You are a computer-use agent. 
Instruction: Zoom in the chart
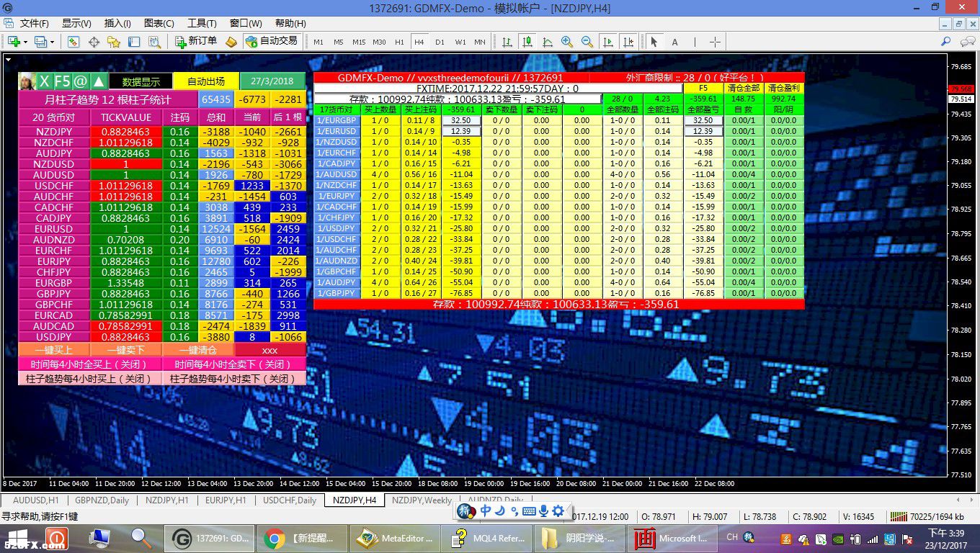tap(568, 42)
